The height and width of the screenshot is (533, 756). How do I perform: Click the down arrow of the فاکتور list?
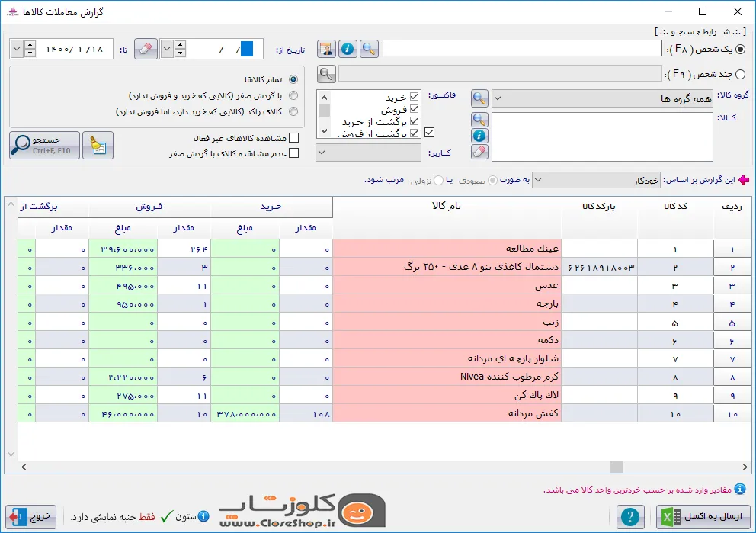click(324, 131)
